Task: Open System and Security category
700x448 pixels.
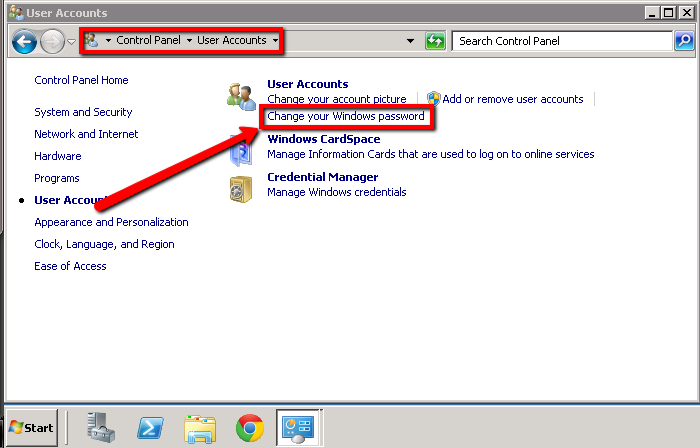Action: tap(83, 112)
